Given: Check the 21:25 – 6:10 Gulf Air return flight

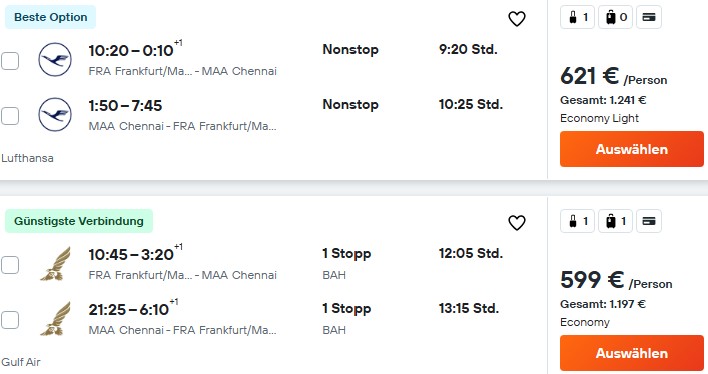Looking at the screenshot, I should 10,320.
